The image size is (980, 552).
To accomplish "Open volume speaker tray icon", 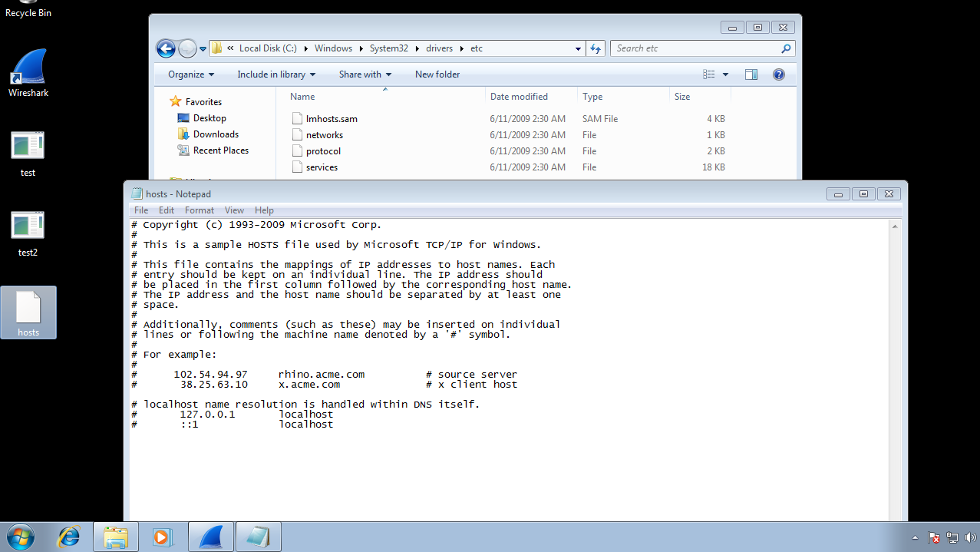I will coord(969,537).
